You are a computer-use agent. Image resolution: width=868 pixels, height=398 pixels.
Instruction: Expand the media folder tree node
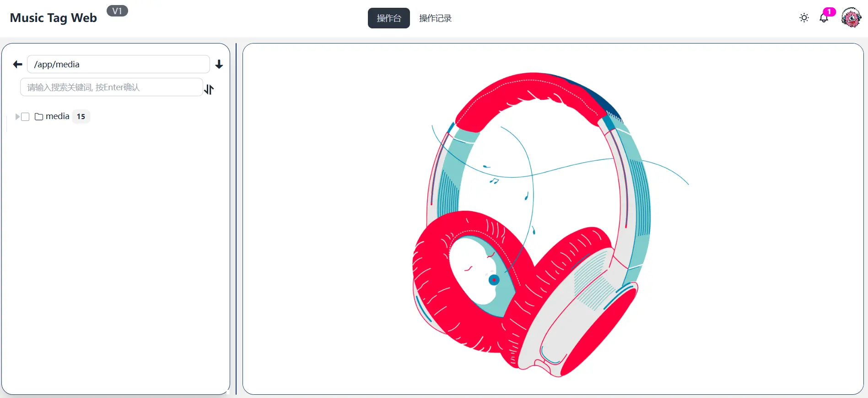[x=17, y=117]
